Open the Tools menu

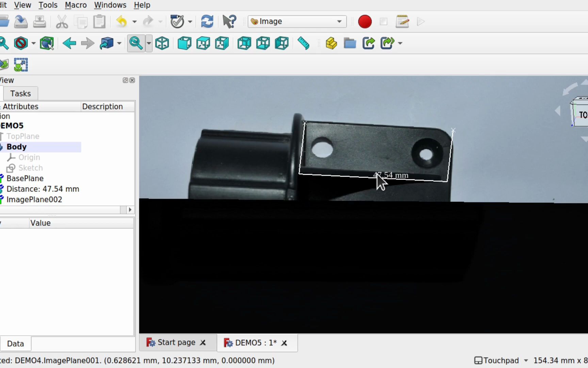click(x=48, y=5)
